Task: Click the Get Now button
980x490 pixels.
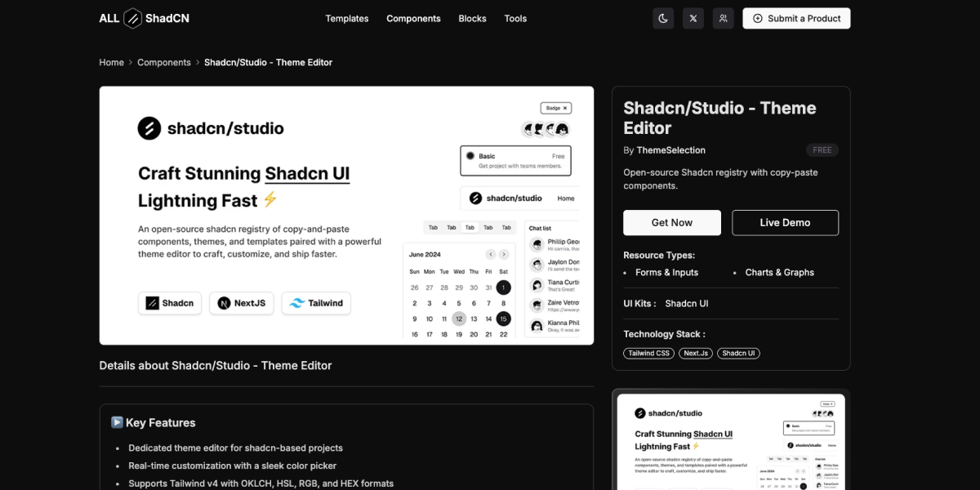Action: coord(672,222)
